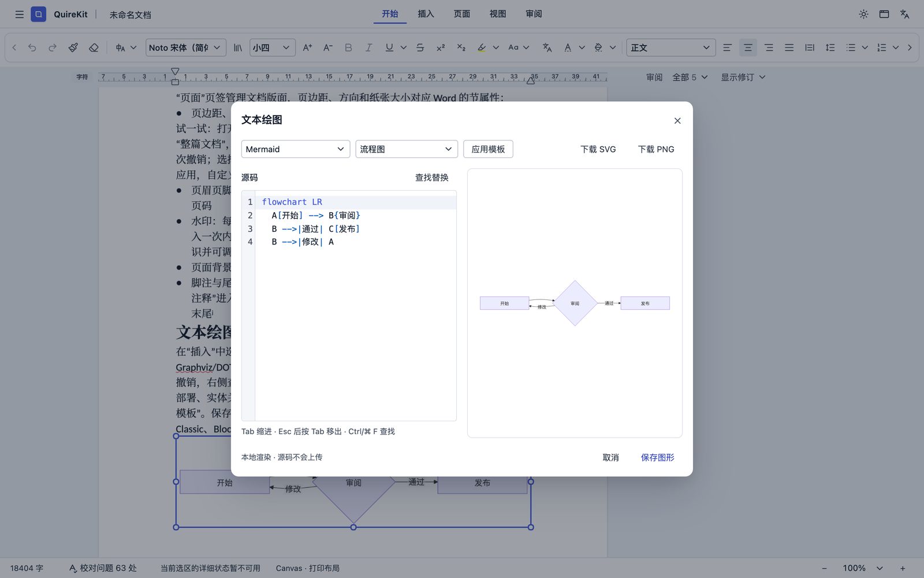Decrease font size with A- icon
The height and width of the screenshot is (578, 924).
[327, 47]
